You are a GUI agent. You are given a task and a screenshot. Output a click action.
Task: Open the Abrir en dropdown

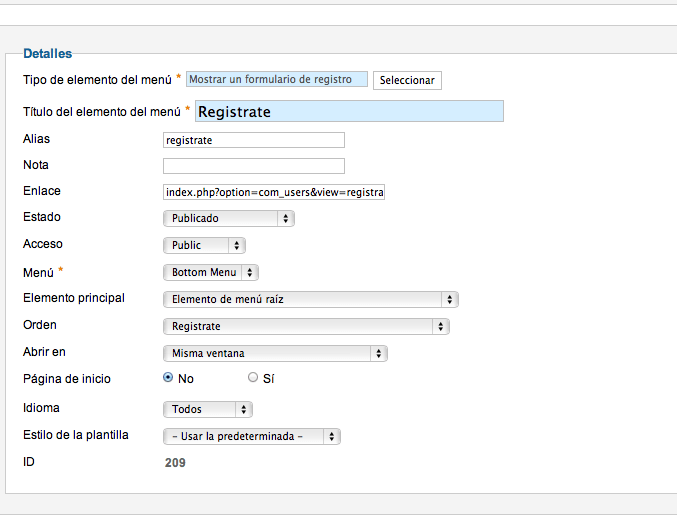click(x=275, y=354)
